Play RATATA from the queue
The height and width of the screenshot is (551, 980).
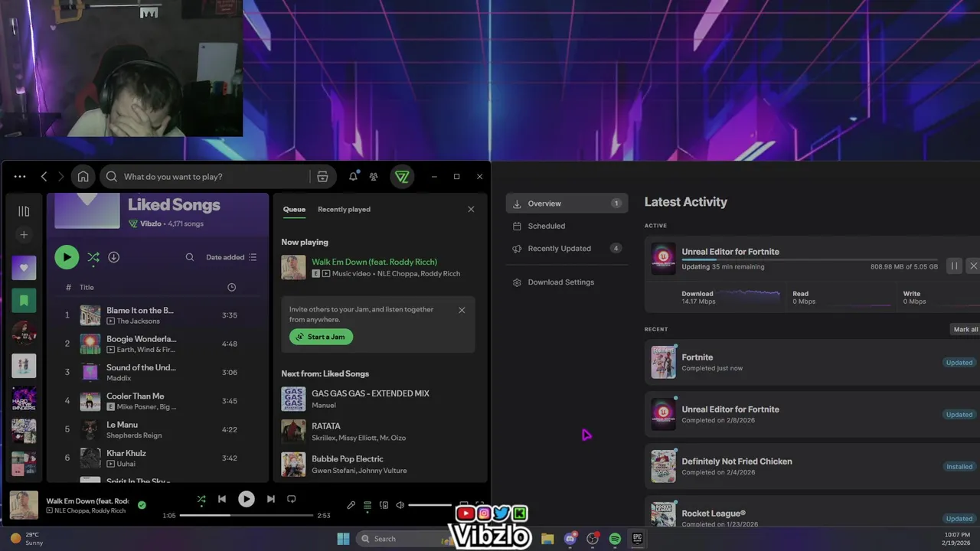[x=378, y=432]
